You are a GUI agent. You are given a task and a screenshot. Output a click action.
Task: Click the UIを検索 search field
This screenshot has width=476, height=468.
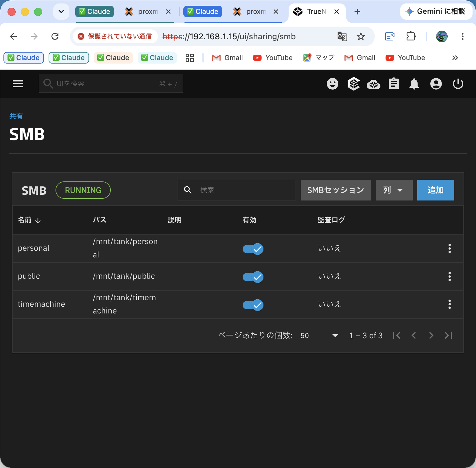[111, 84]
